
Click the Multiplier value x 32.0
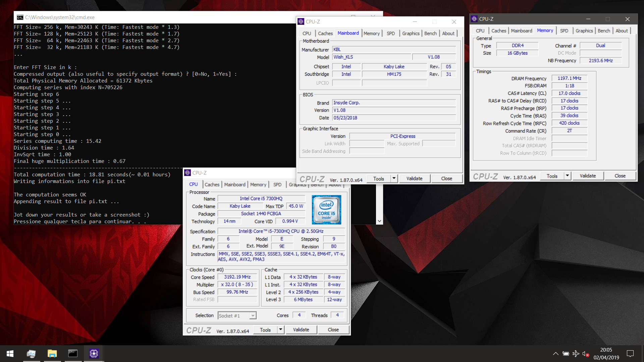237,285
